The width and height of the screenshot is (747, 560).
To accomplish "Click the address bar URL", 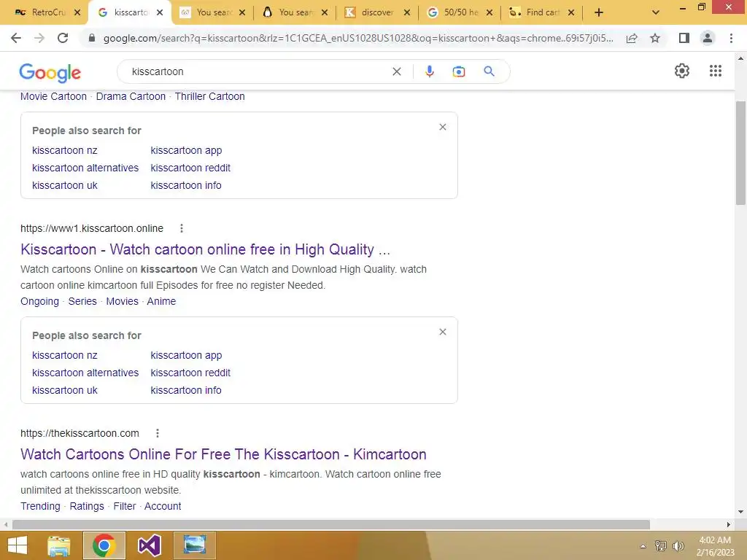I will click(358, 38).
